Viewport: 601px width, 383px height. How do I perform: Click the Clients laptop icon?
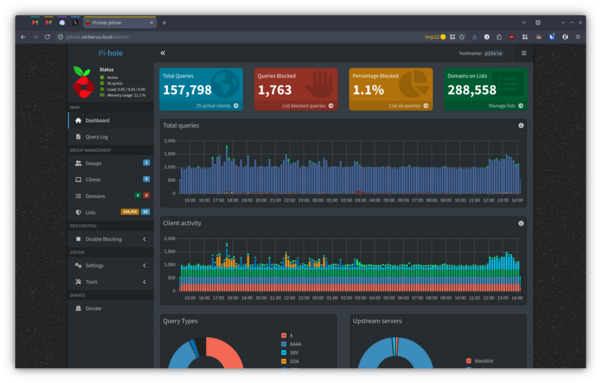pyautogui.click(x=78, y=179)
